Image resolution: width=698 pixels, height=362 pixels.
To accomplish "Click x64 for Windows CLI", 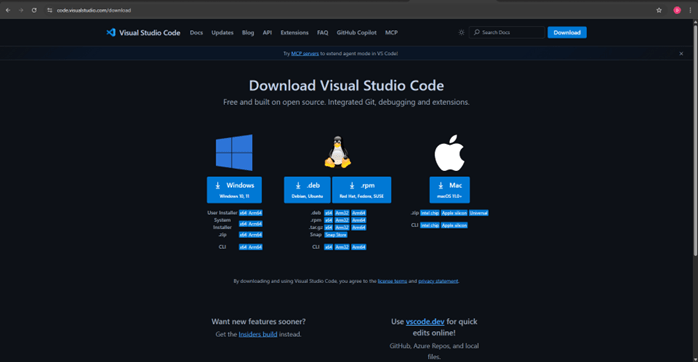I will pyautogui.click(x=243, y=247).
